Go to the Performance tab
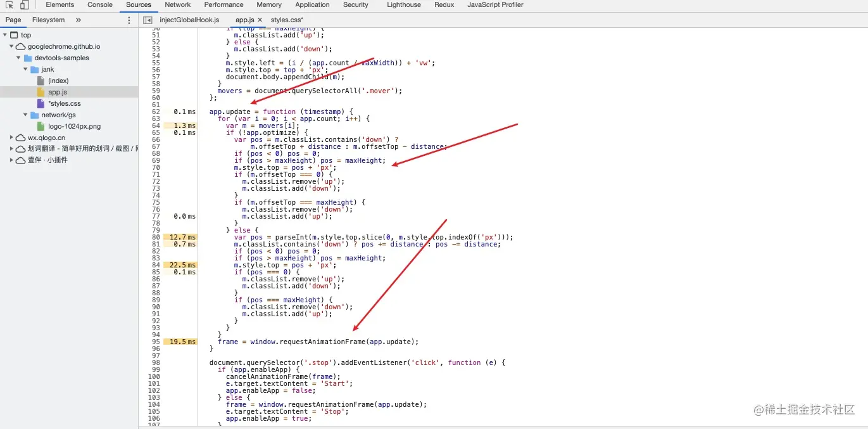 coord(223,5)
